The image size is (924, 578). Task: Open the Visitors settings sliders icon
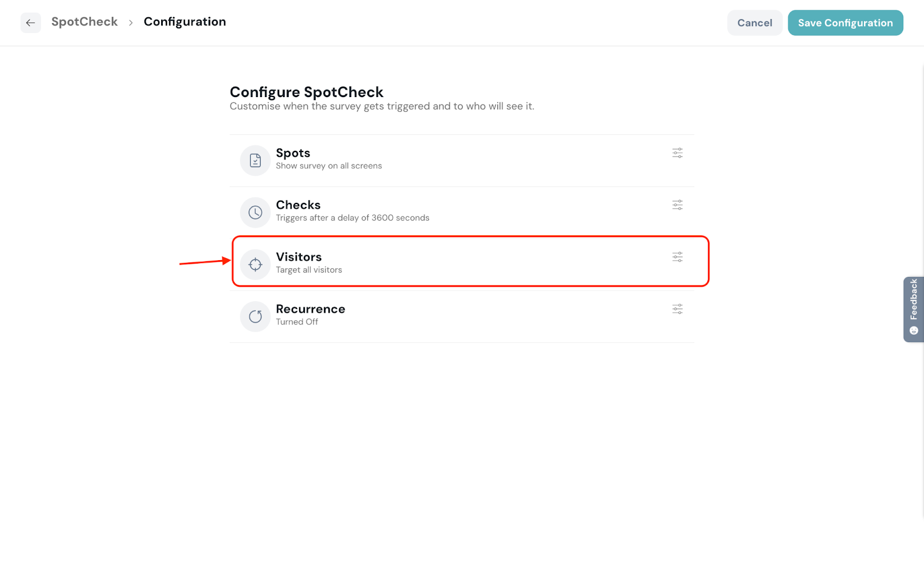[x=677, y=257]
